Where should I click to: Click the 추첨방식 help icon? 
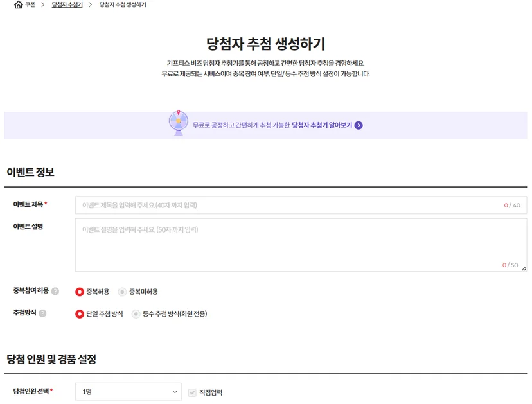42,313
